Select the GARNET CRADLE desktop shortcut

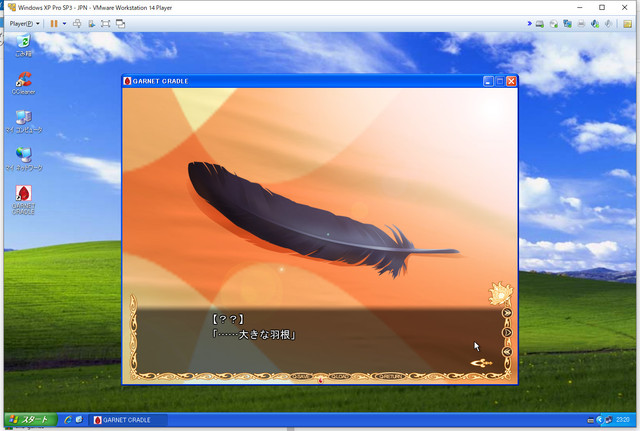[x=24, y=200]
